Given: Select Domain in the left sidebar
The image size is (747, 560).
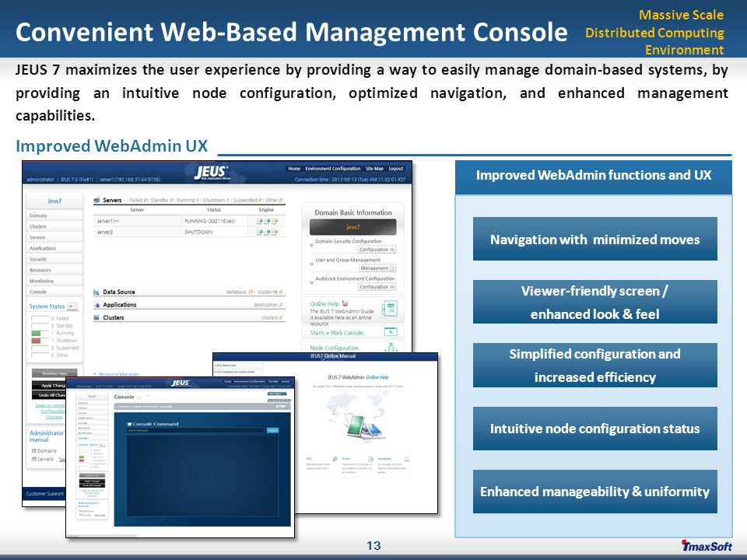Looking at the screenshot, I should click(54, 215).
